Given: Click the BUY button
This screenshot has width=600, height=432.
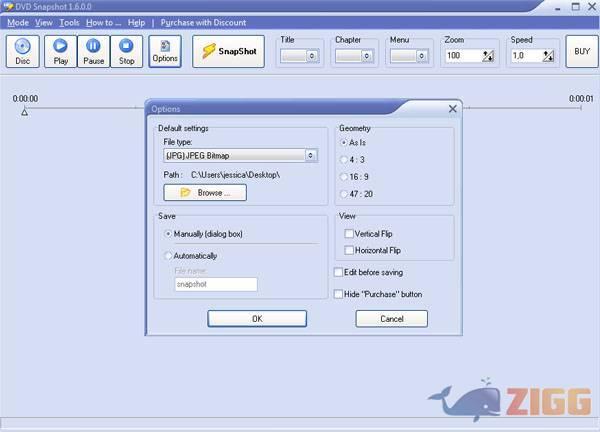Looking at the screenshot, I should [x=582, y=51].
